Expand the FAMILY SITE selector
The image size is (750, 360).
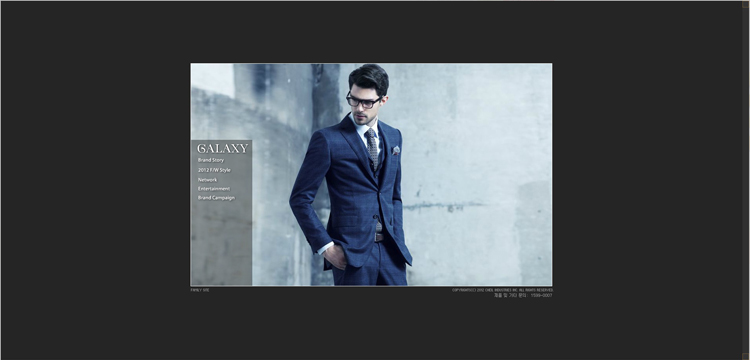pos(200,290)
